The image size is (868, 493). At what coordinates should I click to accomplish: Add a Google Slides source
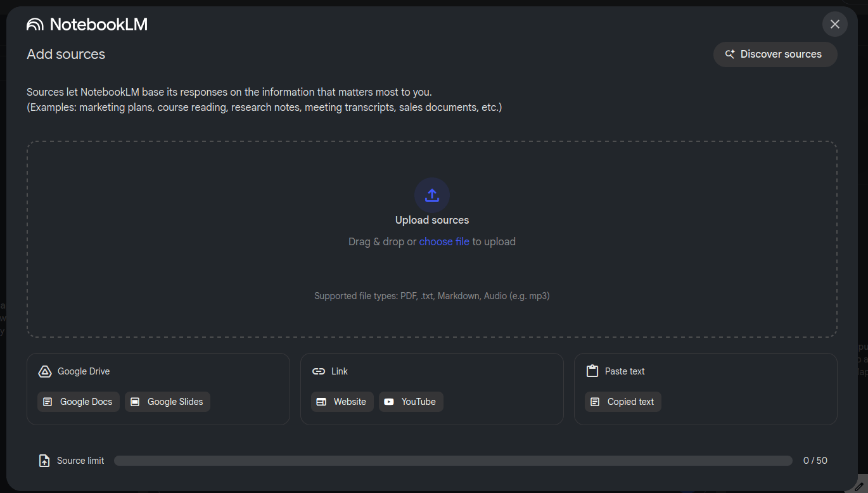coord(167,402)
